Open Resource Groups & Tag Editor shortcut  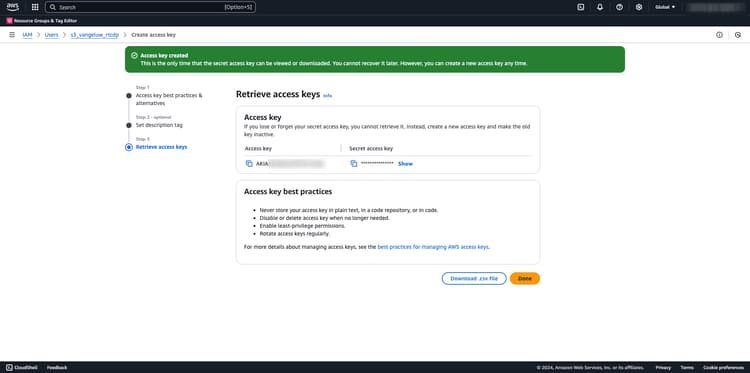[x=42, y=21]
